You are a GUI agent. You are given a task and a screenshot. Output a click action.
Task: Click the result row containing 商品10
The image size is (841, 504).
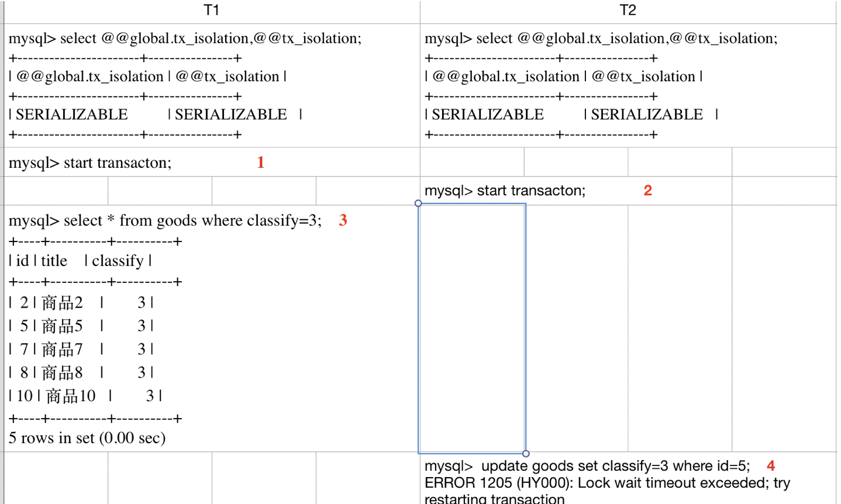click(85, 396)
